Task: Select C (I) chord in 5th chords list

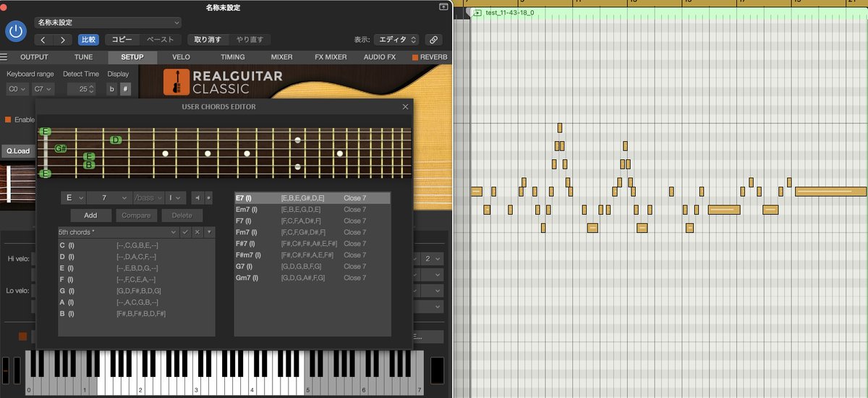Action: tap(136, 245)
